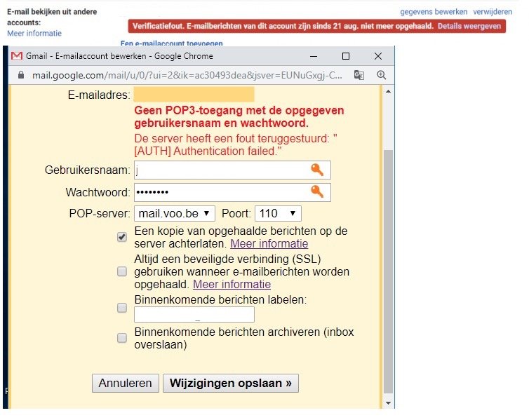
Task: Open 'Meer informatie' link about SSL
Action: click(x=232, y=285)
